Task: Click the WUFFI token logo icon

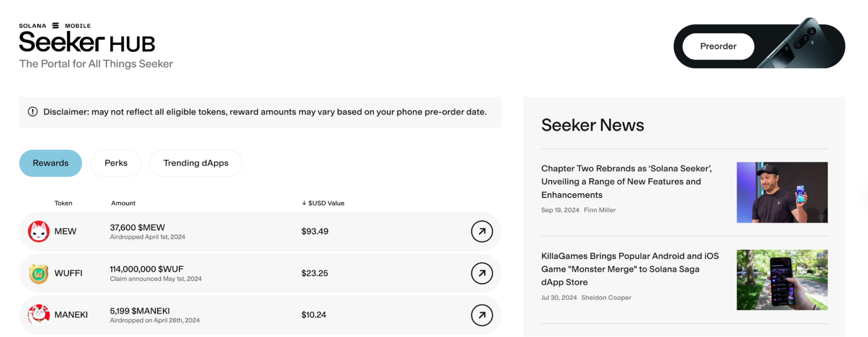Action: tap(39, 274)
